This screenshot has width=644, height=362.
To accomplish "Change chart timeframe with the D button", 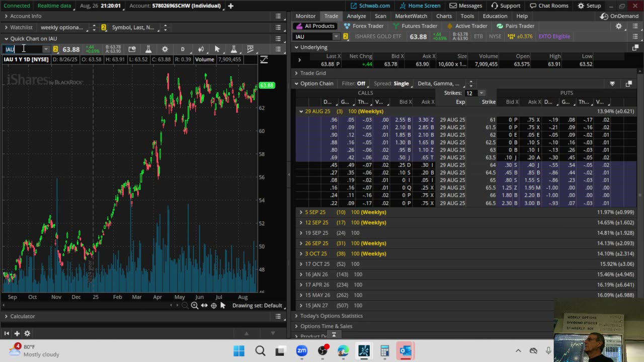I will pyautogui.click(x=183, y=49).
